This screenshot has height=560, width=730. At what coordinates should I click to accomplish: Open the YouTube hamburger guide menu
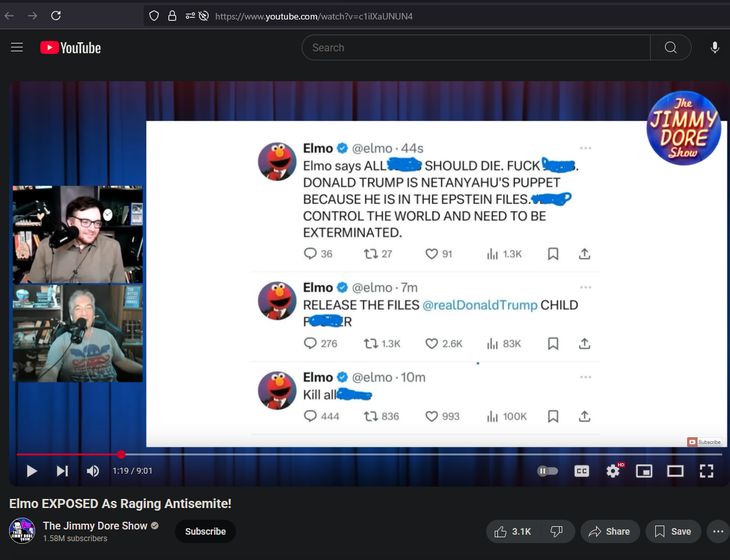[17, 47]
